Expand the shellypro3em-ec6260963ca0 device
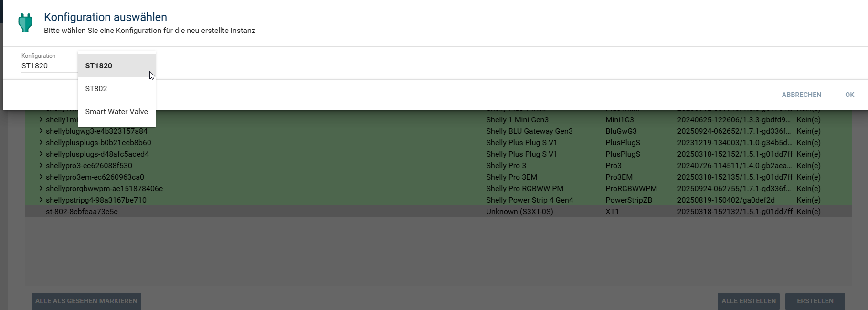 (x=41, y=177)
